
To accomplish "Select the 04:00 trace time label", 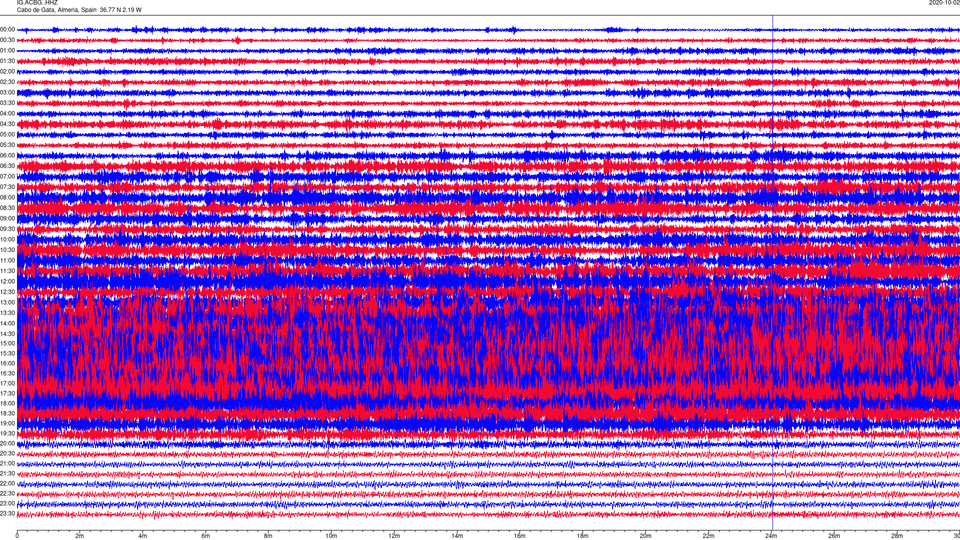I will click(x=7, y=113).
